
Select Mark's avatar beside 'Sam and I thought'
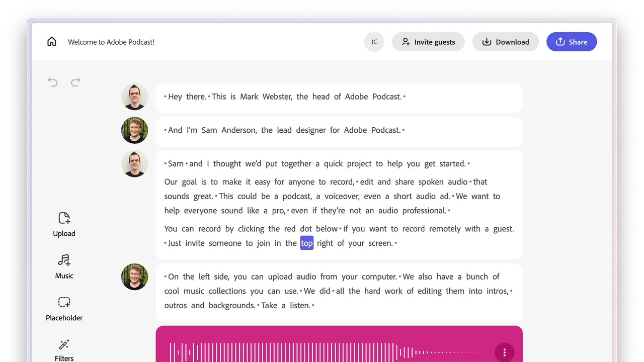point(135,164)
